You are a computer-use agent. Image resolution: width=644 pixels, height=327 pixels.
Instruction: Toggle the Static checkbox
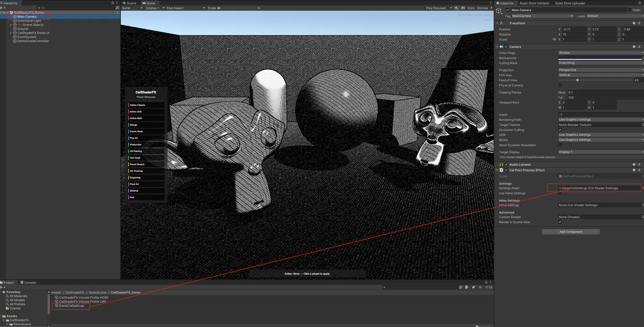(x=630, y=10)
